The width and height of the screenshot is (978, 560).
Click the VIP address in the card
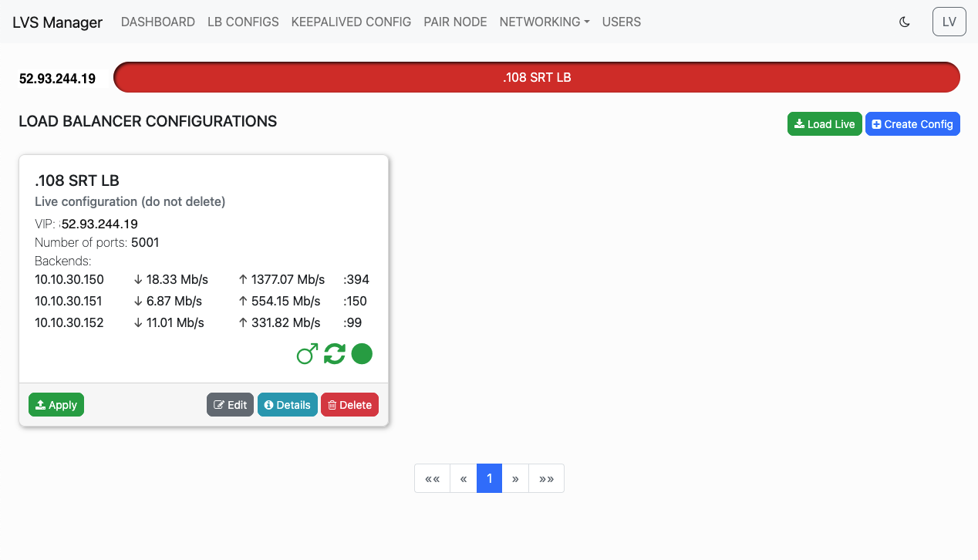[x=99, y=224]
